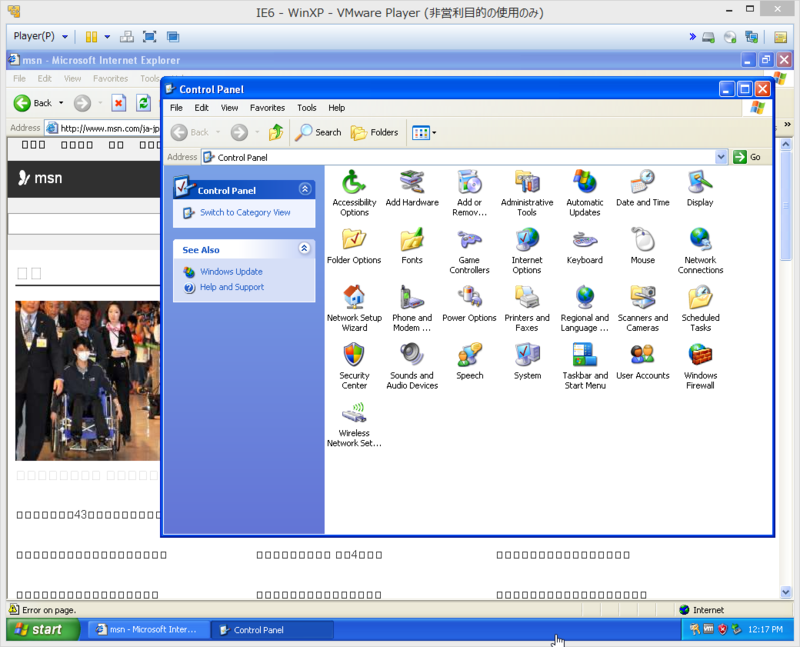Open Keyboard settings icon

(585, 246)
